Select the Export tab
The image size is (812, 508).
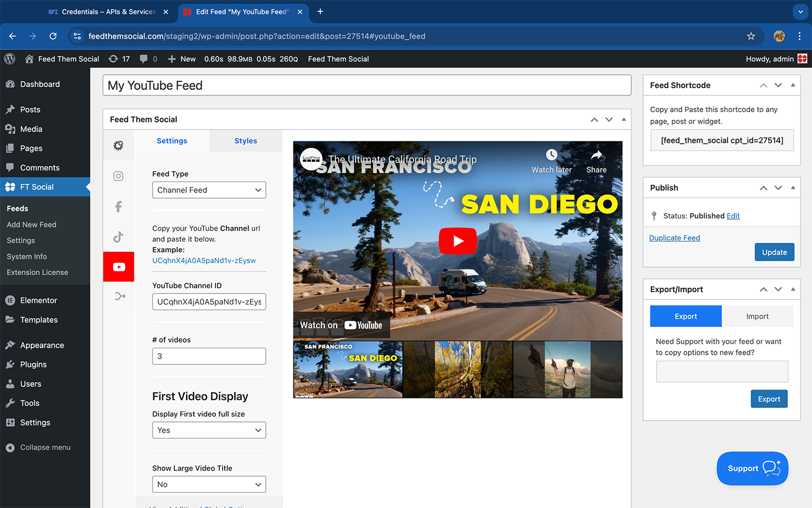686,316
